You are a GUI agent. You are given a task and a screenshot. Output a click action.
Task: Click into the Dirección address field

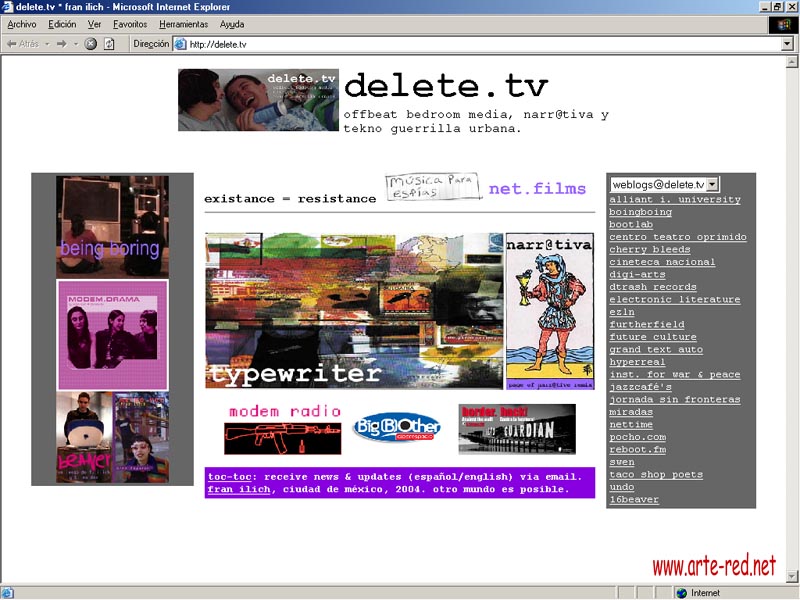[x=480, y=44]
